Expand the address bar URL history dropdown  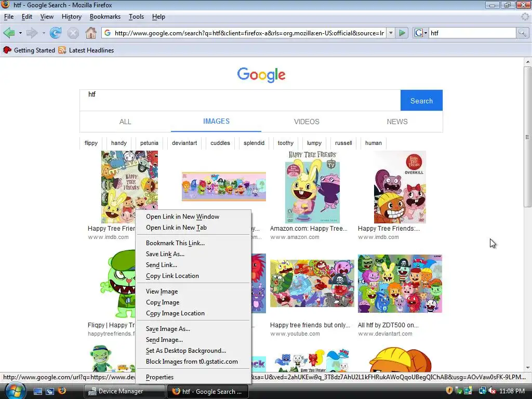click(x=391, y=33)
